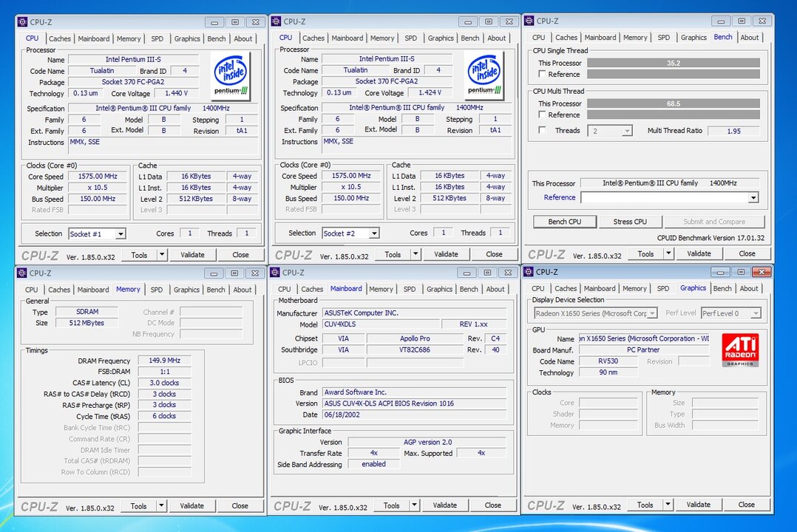Click the CPU-Z app icon in the Bench window title bar
The width and height of the screenshot is (797, 532).
(529, 21)
